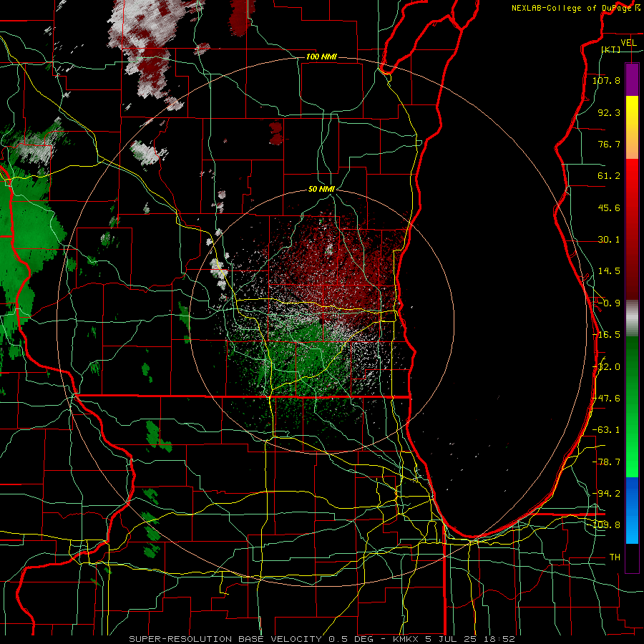Select the -0.9 value on velocity scale
Screen dimensions: 644x644
(609, 303)
